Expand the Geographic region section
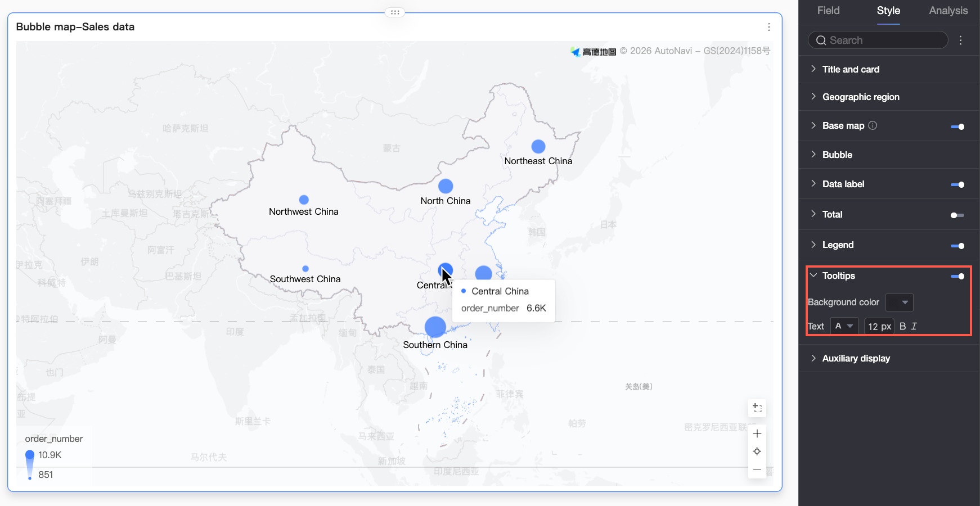The height and width of the screenshot is (506, 980). tap(813, 96)
